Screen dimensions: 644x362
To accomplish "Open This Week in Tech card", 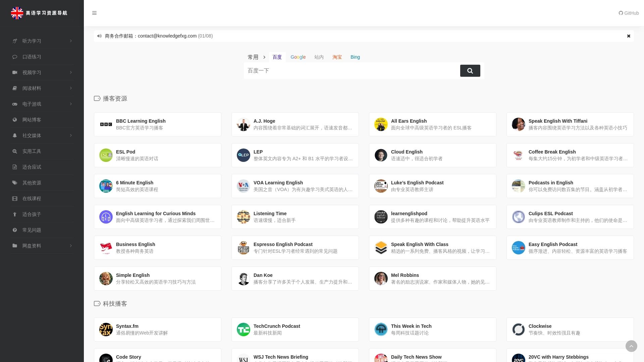I will point(433,329).
